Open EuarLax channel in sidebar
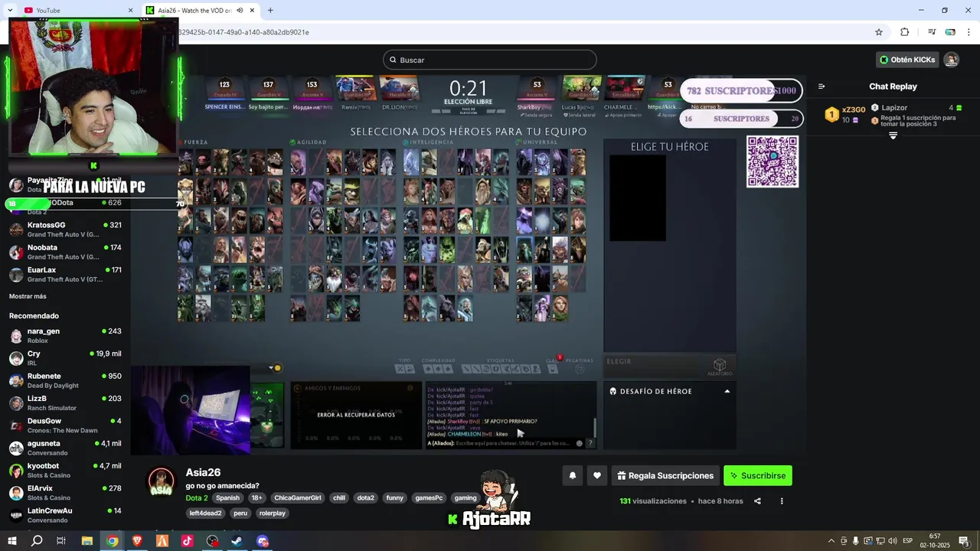Image resolution: width=980 pixels, height=551 pixels. [x=65, y=274]
